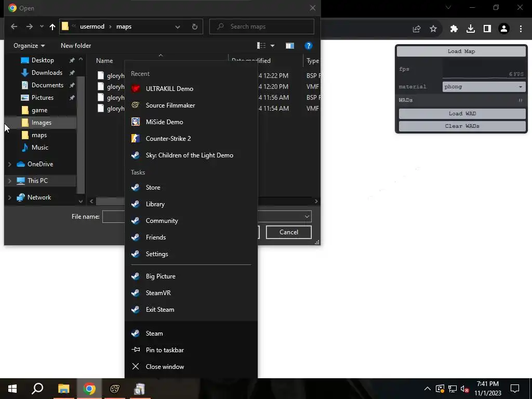Open Chrome profile avatar icon
The width and height of the screenshot is (532, 399).
click(504, 29)
